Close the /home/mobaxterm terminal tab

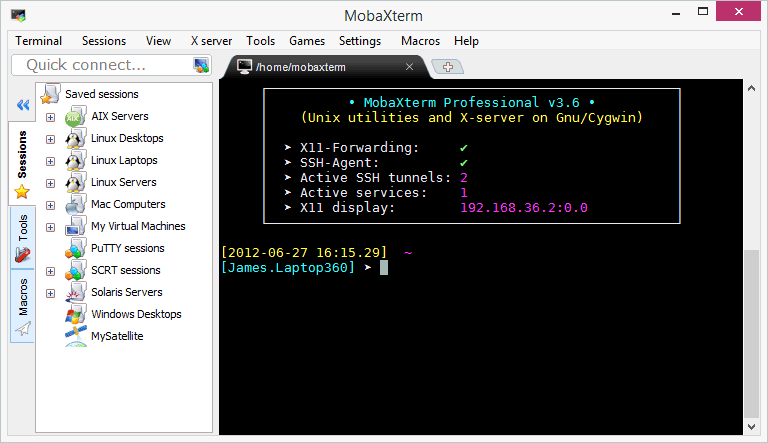408,67
